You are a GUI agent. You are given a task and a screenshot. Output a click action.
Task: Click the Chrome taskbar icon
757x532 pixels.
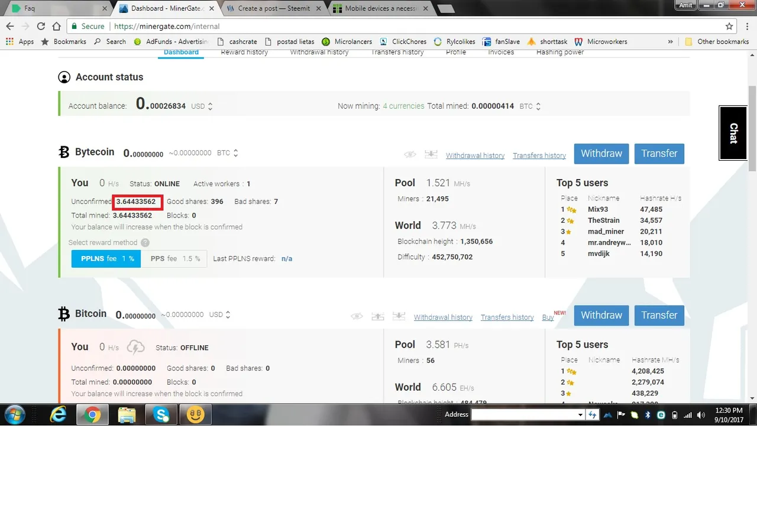[x=92, y=415]
